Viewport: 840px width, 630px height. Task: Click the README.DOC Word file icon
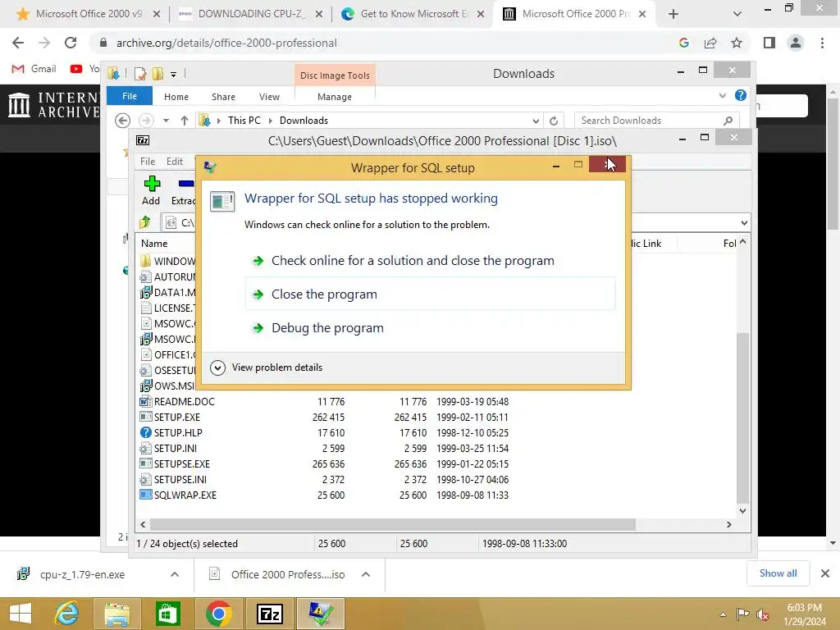click(x=145, y=401)
